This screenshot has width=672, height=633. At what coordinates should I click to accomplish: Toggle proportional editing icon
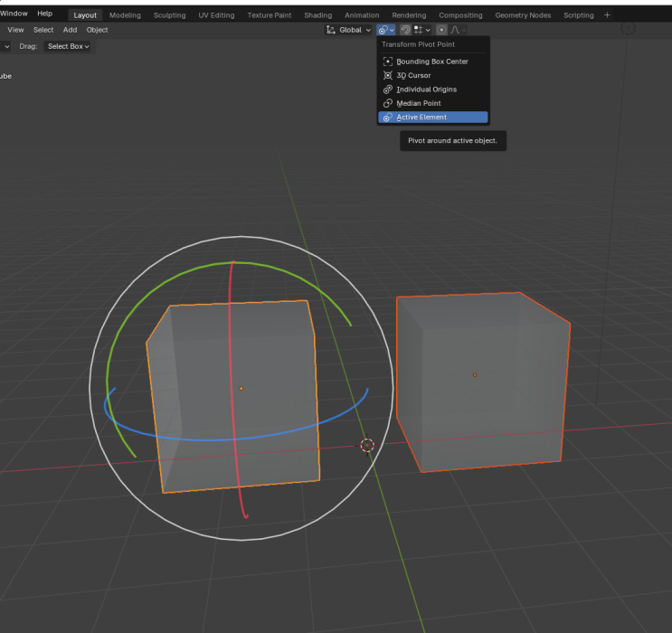pos(441,30)
